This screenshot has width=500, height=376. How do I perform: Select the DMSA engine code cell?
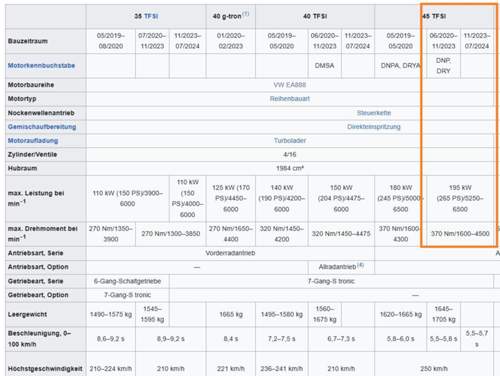point(325,66)
